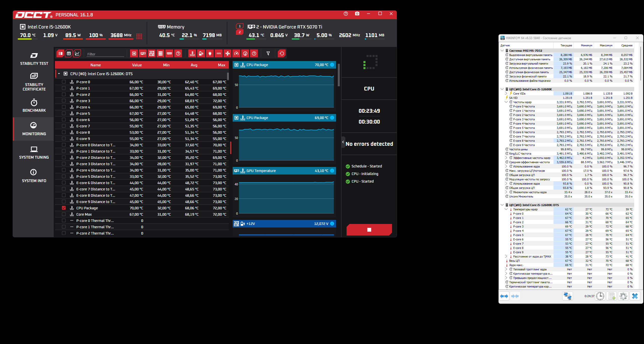Uncheck the CPU Package checkbox
This screenshot has width=644, height=344.
tap(64, 208)
